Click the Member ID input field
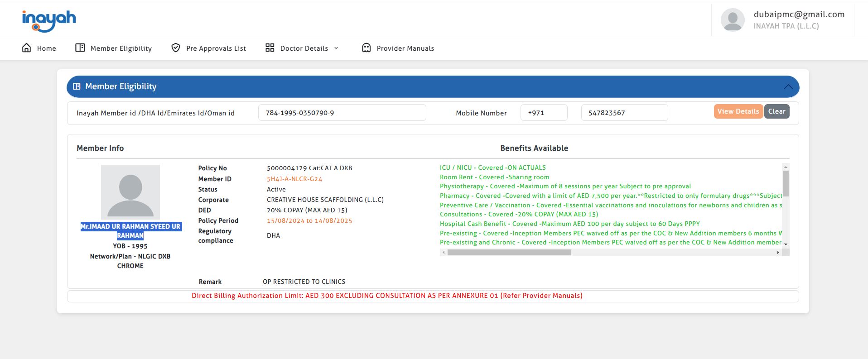Image resolution: width=868 pixels, height=359 pixels. (342, 113)
